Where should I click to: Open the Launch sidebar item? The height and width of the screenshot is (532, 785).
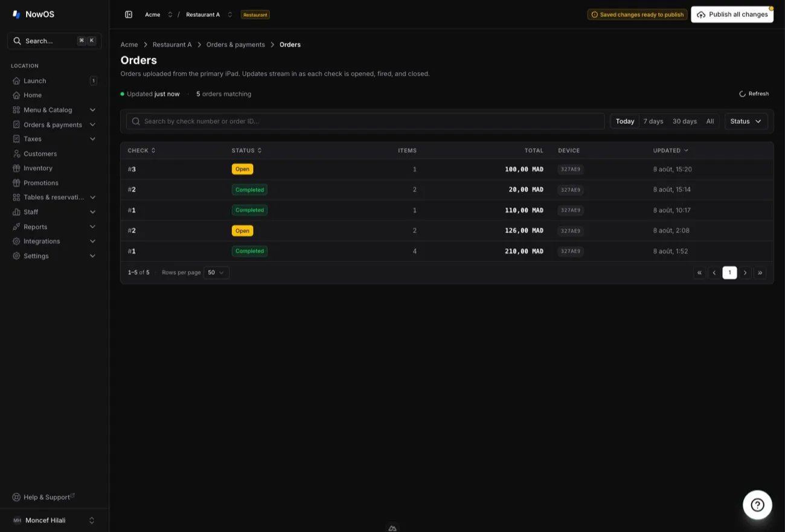pyautogui.click(x=54, y=81)
